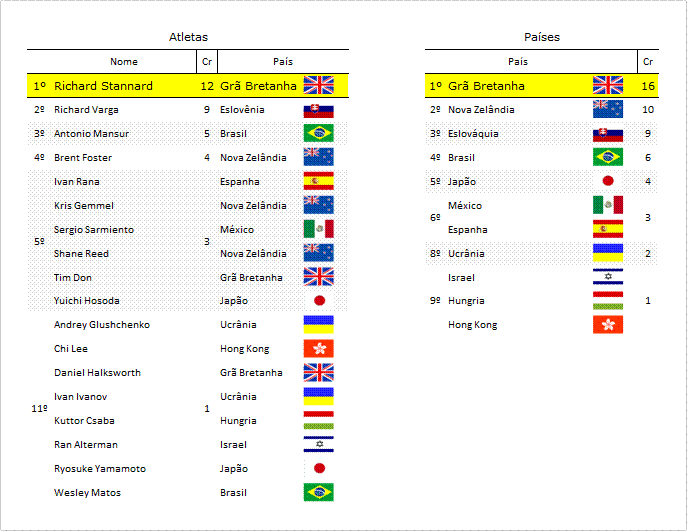Click the Brazil flag beside Antonio Mansur
Image resolution: width=687 pixels, height=531 pixels.
click(x=319, y=133)
